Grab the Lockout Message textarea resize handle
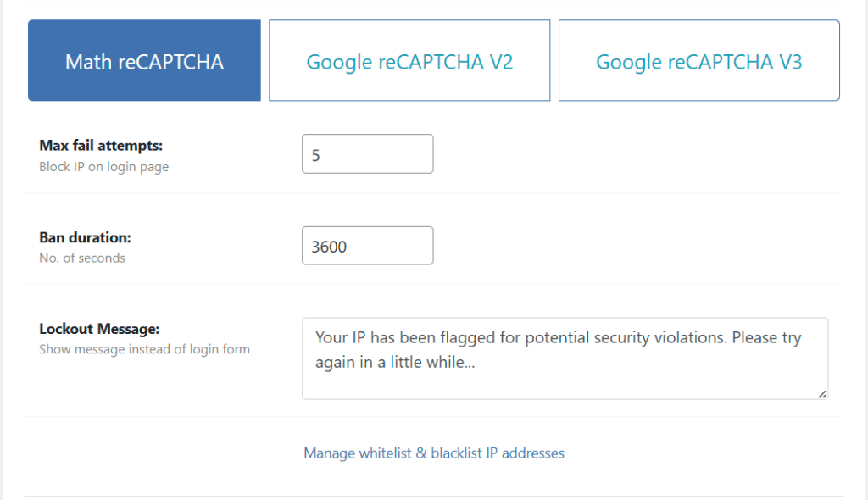This screenshot has height=500, width=868. 822,393
